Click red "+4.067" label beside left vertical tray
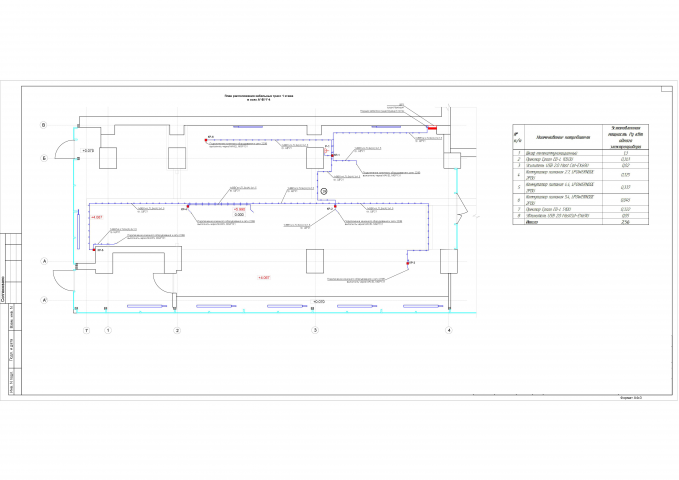The image size is (679, 480). [x=97, y=217]
